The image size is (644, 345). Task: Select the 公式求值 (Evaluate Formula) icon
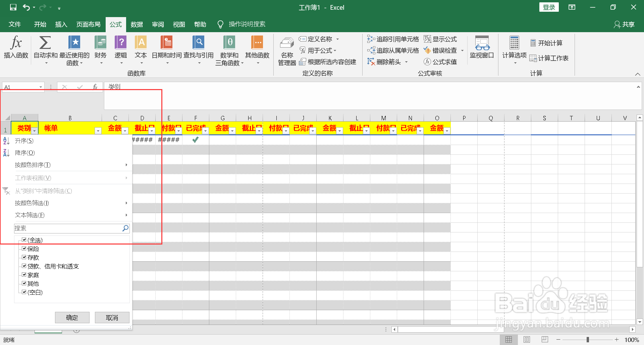[441, 62]
